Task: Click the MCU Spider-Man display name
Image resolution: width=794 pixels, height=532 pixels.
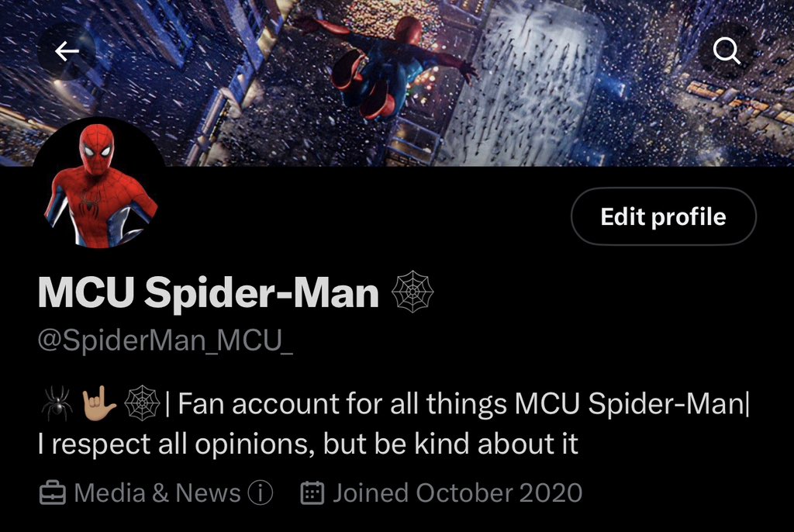Action: click(208, 292)
